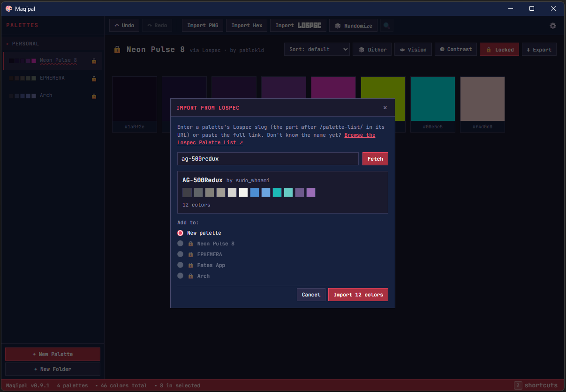Select the Neon Pulse 8 radio option
This screenshot has width=566, height=392.
pyautogui.click(x=180, y=244)
